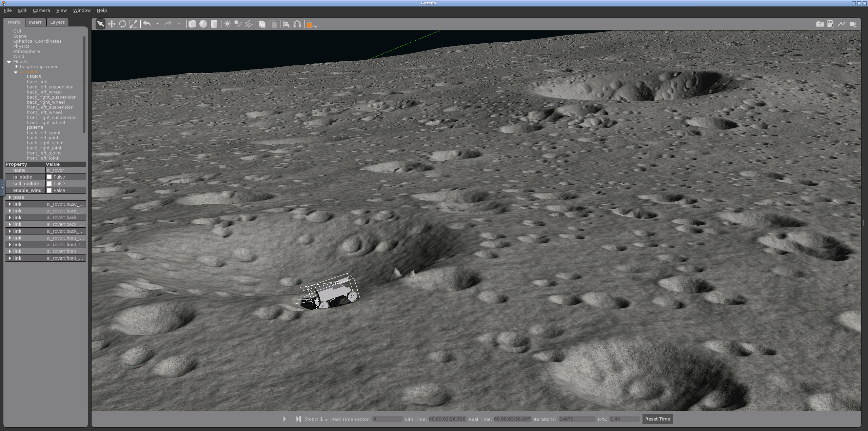Click the tree panel vertical scrollbar

84,85
